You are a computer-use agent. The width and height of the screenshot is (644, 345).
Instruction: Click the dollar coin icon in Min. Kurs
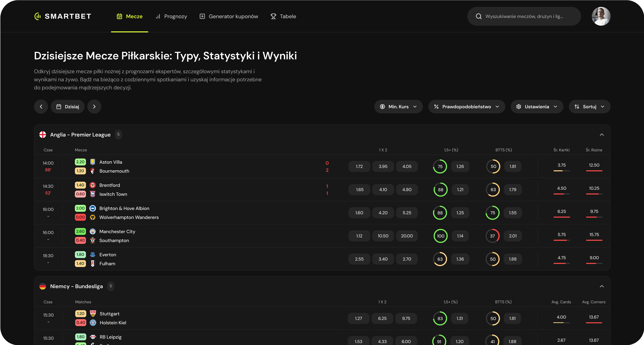pyautogui.click(x=382, y=107)
